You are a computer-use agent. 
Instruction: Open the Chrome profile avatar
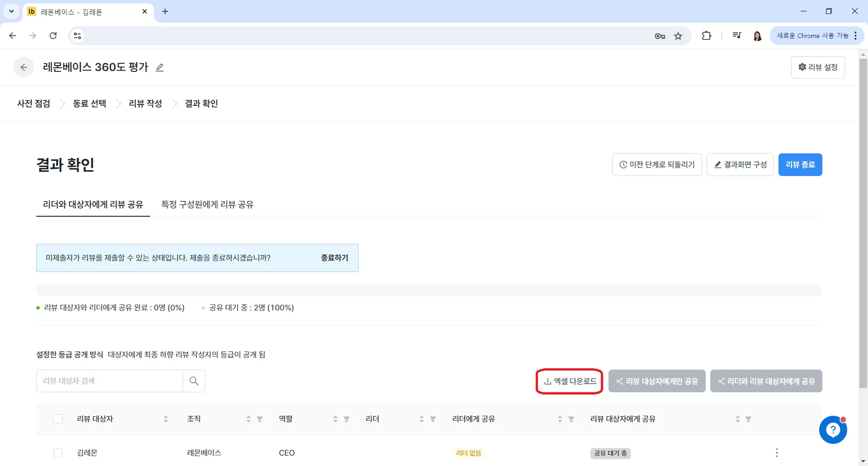[758, 36]
